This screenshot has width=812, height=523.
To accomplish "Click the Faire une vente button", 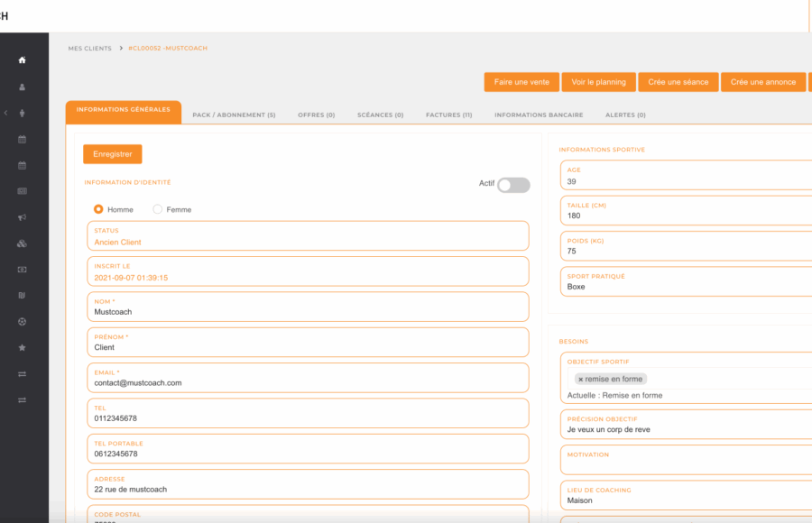I will [x=521, y=82].
